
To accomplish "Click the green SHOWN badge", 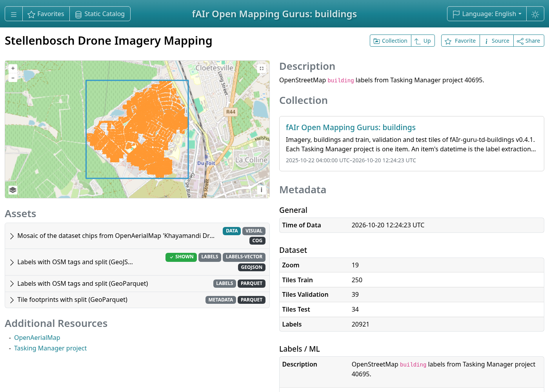I will (x=181, y=257).
